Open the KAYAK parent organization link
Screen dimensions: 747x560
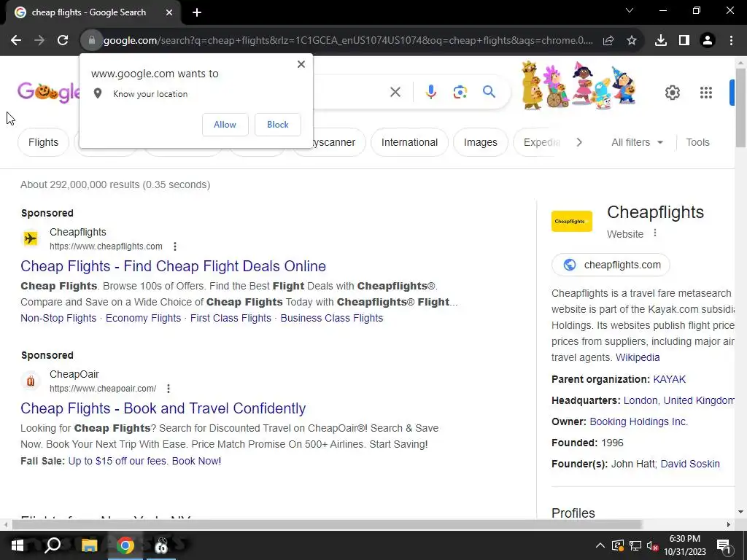click(x=670, y=379)
